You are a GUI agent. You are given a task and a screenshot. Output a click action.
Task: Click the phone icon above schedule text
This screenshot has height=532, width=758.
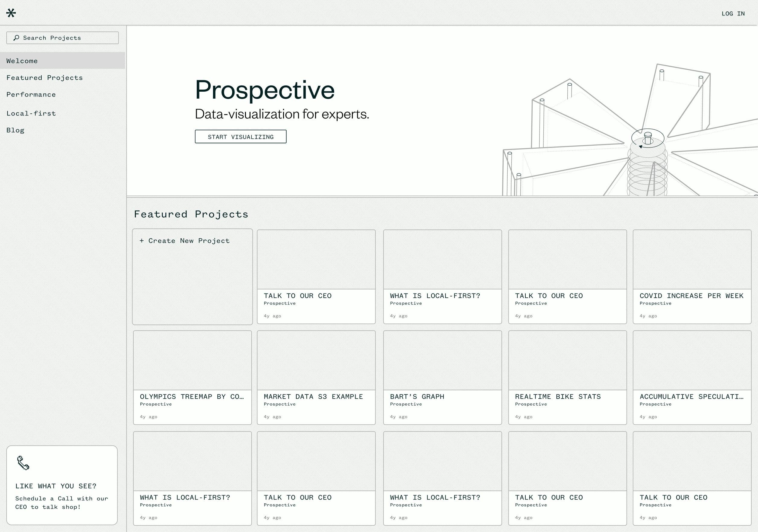pos(23,462)
